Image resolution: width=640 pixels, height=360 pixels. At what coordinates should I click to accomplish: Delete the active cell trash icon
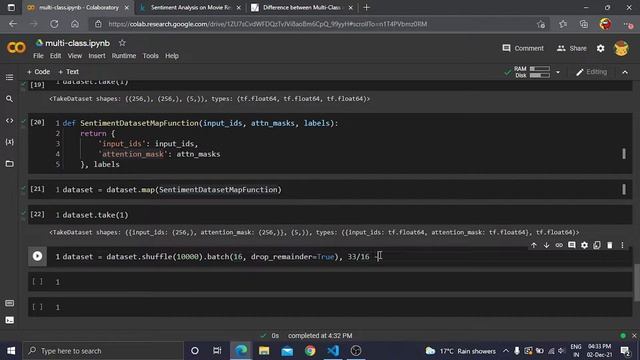click(609, 245)
